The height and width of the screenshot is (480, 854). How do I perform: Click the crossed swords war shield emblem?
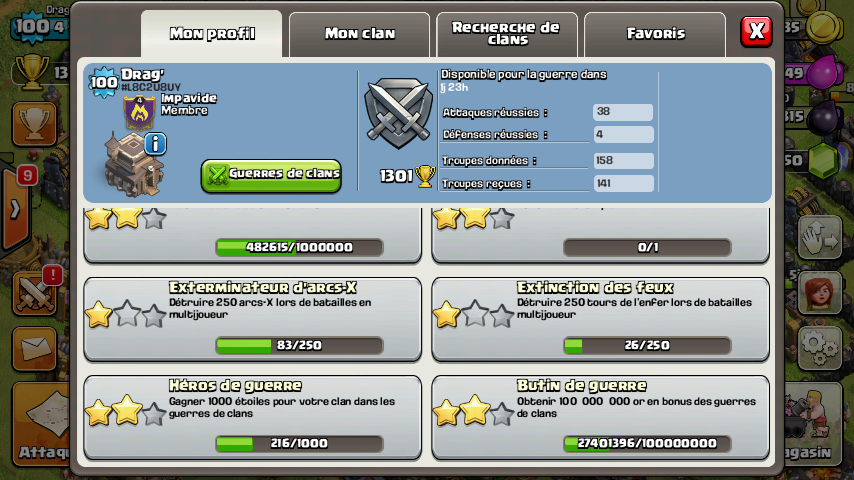tap(398, 114)
